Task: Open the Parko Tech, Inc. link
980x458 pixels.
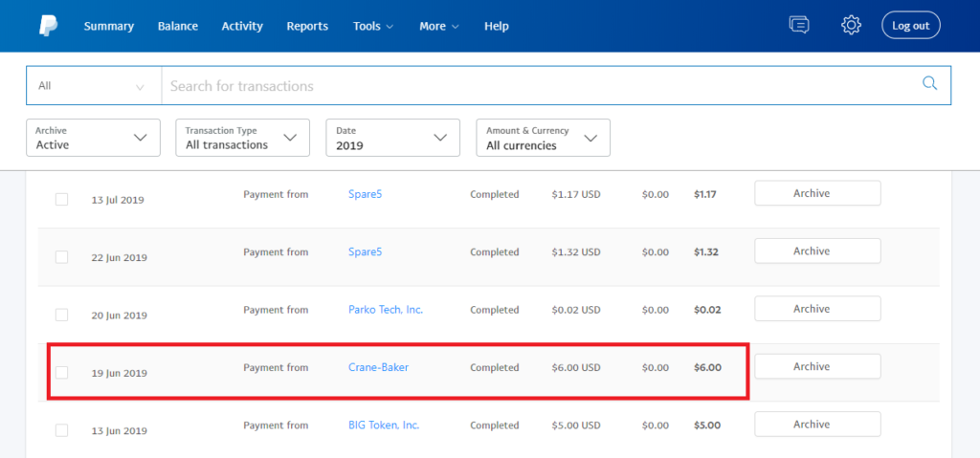Action: (386, 309)
